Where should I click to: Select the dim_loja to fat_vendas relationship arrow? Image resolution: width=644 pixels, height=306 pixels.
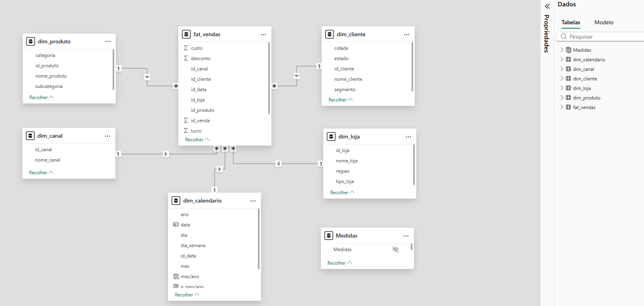[x=279, y=164]
